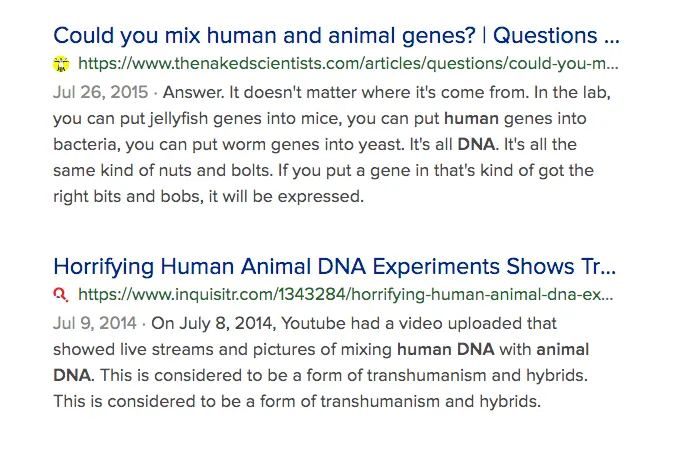Click the red Inquisitr magnifier favicon
This screenshot has height=461, width=681.
[60, 295]
